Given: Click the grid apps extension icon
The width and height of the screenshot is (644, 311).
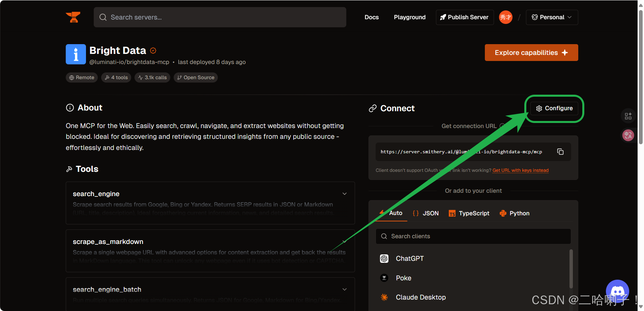Looking at the screenshot, I should pos(628,116).
